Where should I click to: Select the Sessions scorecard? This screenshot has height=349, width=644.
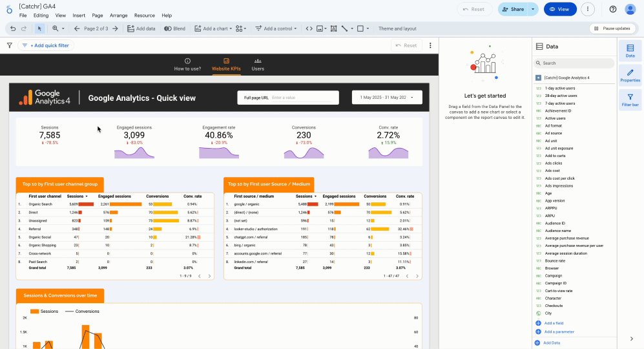(x=50, y=135)
